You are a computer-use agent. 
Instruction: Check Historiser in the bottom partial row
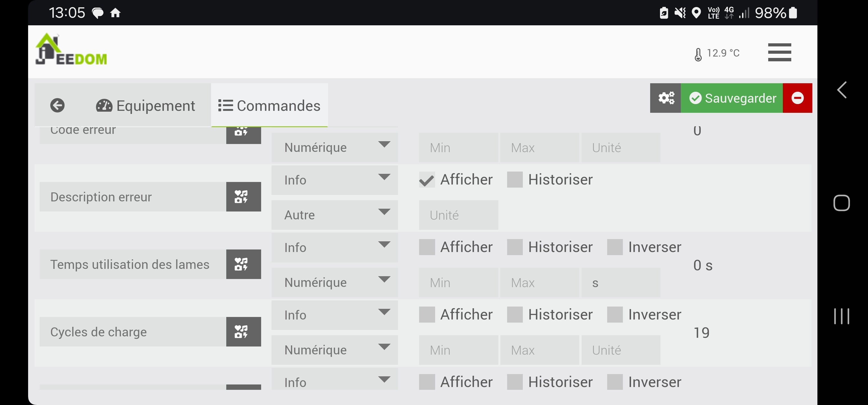pyautogui.click(x=515, y=382)
